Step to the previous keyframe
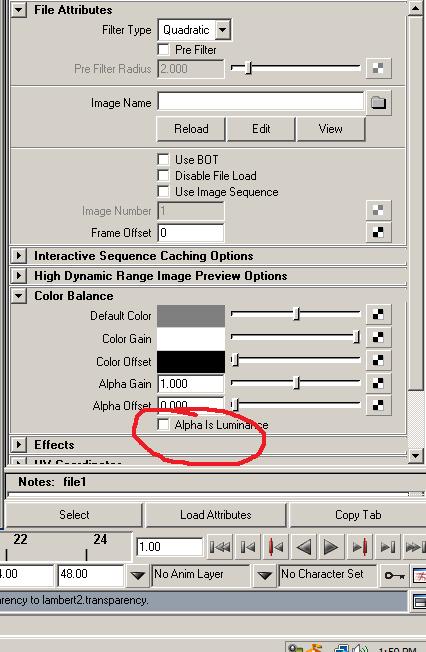 tap(276, 546)
